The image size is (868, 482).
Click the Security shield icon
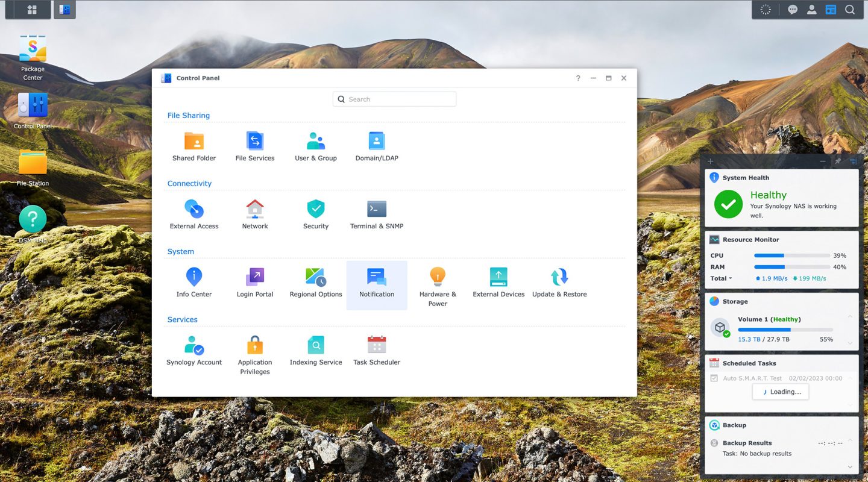point(315,209)
